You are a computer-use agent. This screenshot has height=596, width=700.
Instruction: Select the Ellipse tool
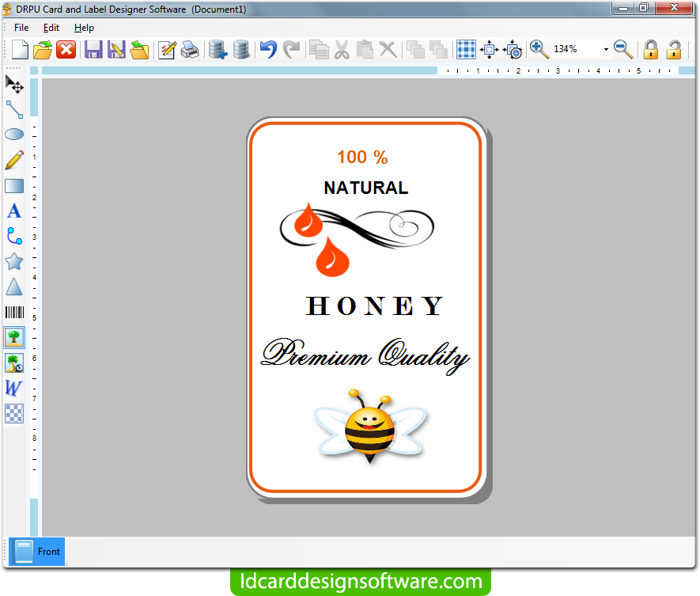pos(14,134)
